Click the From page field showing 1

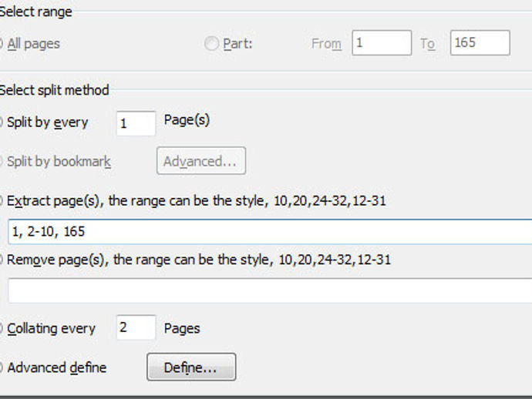pos(382,42)
